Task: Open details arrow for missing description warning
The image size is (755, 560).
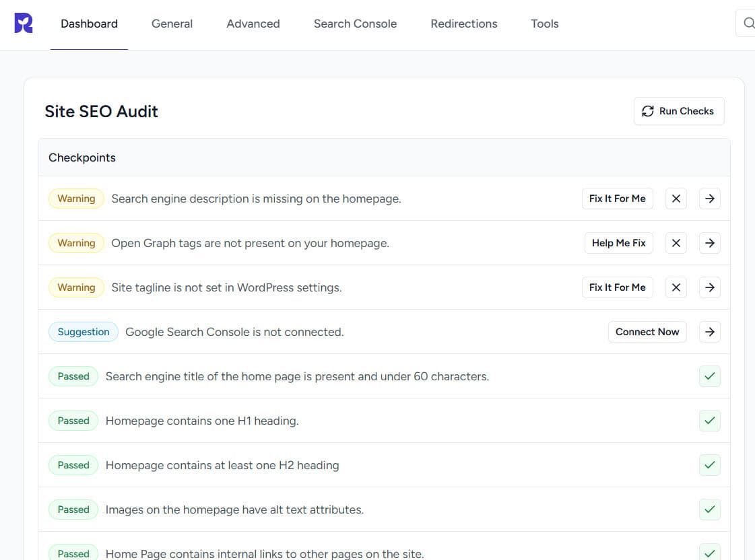Action: 709,199
